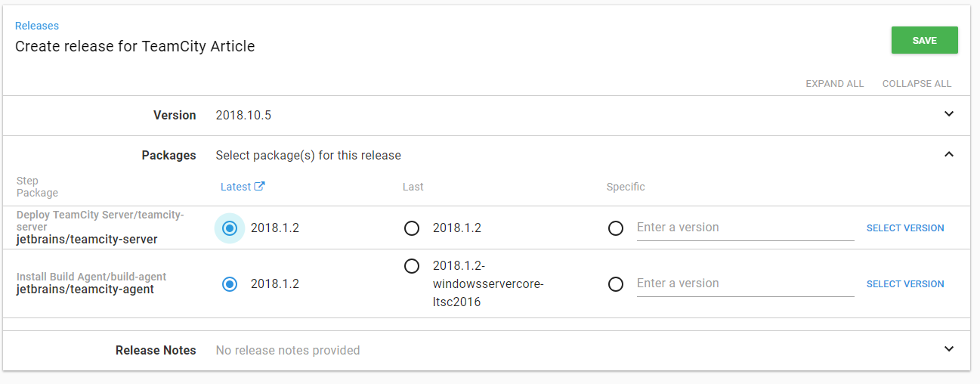Open the Latest column header link
This screenshot has width=980, height=384.
[236, 187]
